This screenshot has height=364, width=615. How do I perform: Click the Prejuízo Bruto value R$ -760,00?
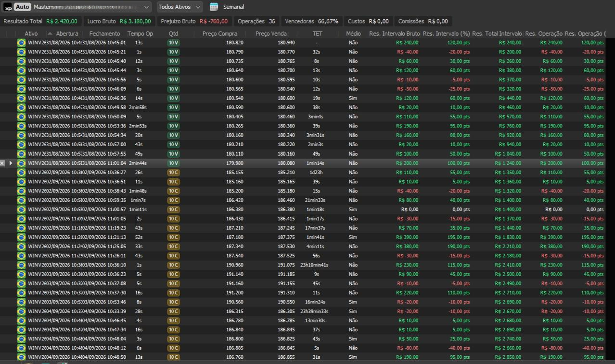214,21
